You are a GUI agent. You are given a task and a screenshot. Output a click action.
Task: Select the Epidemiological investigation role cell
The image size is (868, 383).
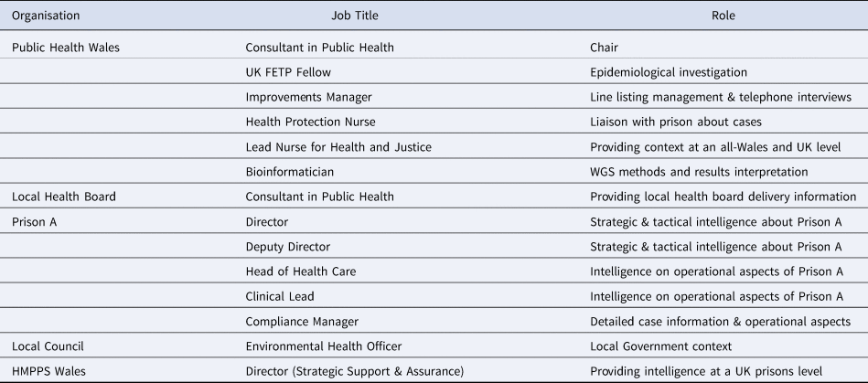(x=670, y=71)
